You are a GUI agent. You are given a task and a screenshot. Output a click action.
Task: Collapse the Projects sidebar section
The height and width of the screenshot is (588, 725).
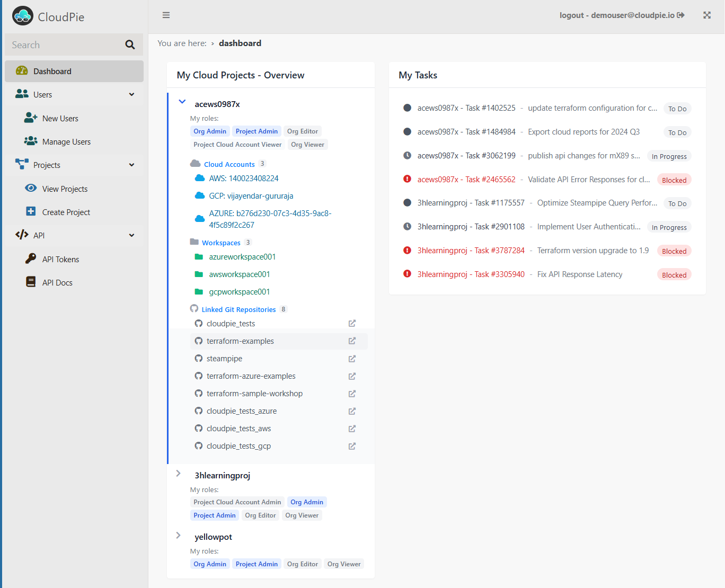(131, 165)
